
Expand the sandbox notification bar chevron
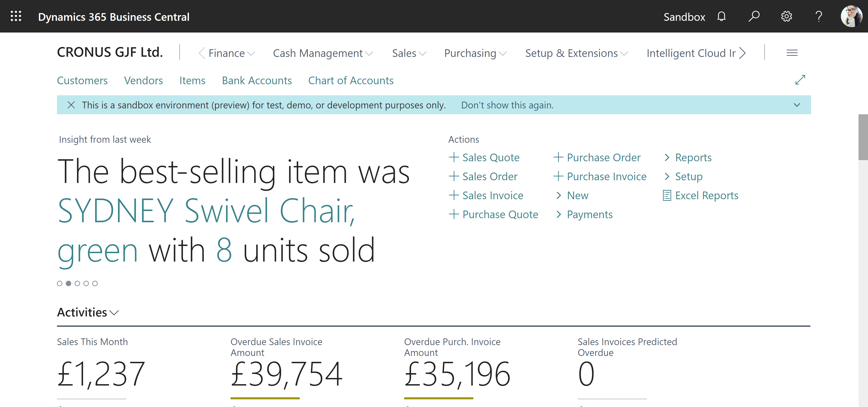[797, 105]
